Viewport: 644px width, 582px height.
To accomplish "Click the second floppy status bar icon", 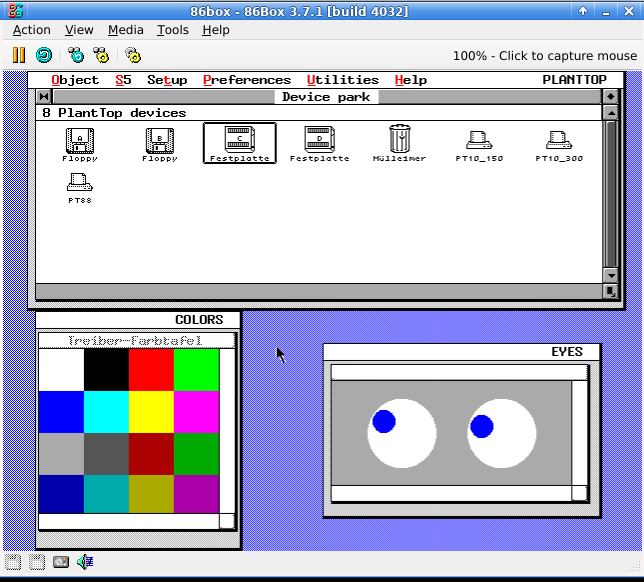I will point(37,562).
